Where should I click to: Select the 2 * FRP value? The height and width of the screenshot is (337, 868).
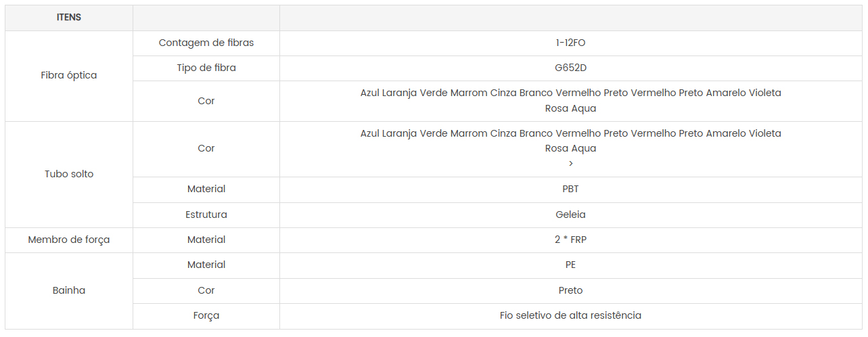(570, 240)
